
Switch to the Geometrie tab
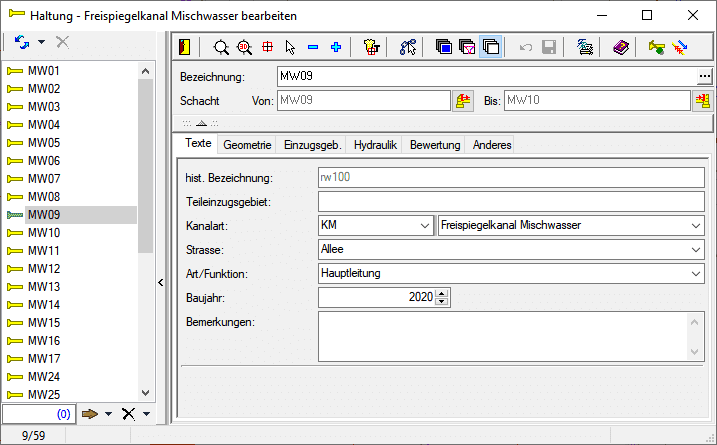tap(247, 145)
